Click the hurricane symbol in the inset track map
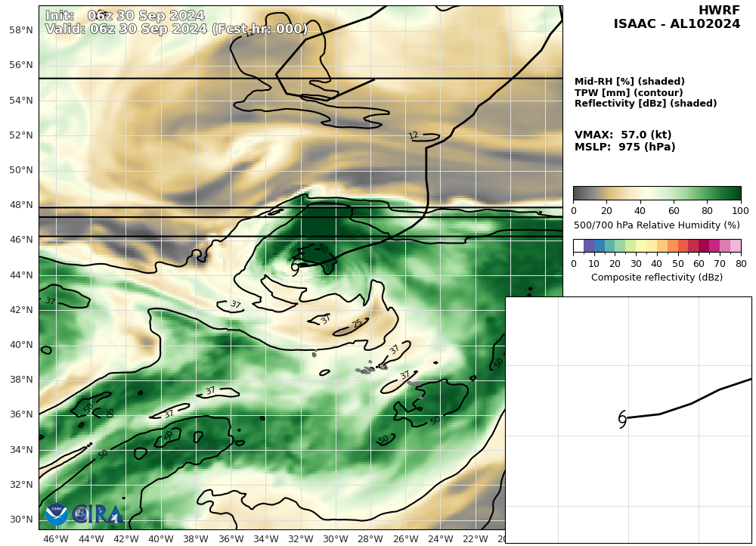 tap(622, 419)
